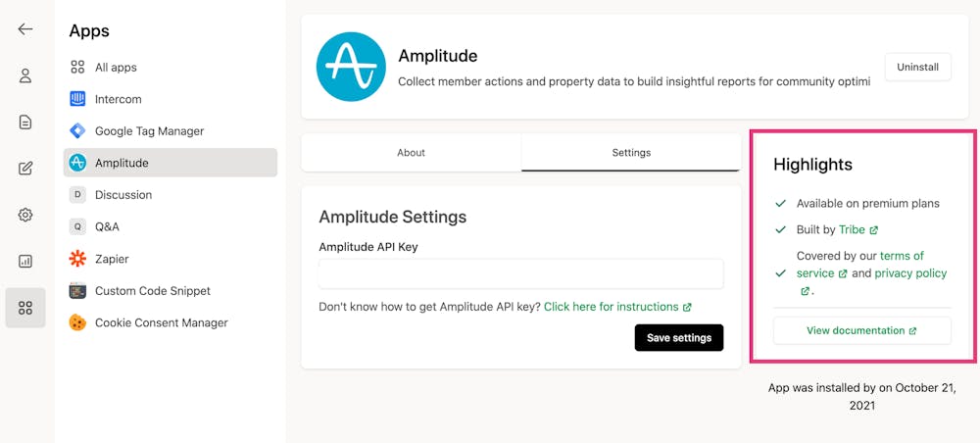Click the large Amplitude logo
Screen dimensions: 980x443
[x=351, y=67]
